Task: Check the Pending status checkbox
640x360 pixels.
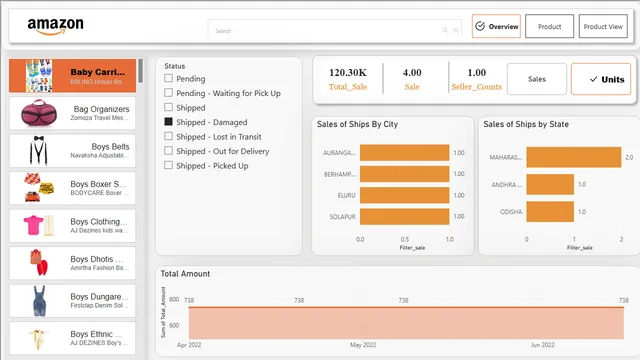Action: click(168, 78)
